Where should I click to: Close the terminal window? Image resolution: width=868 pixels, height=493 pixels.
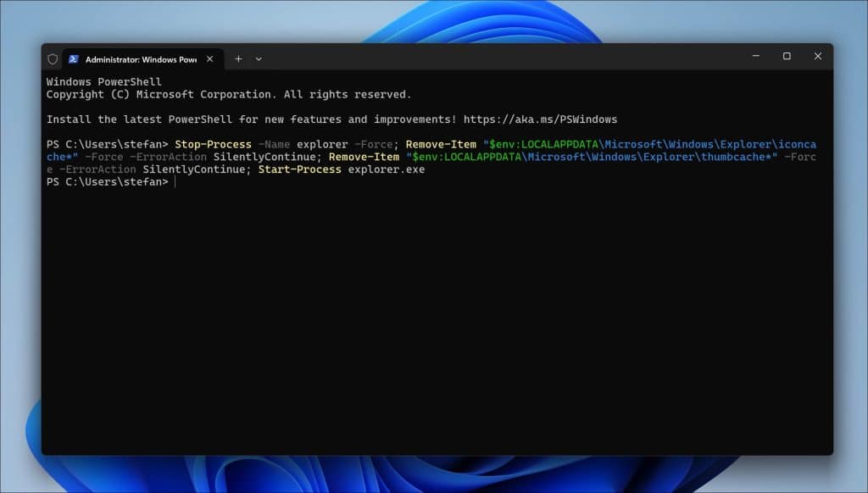(817, 56)
